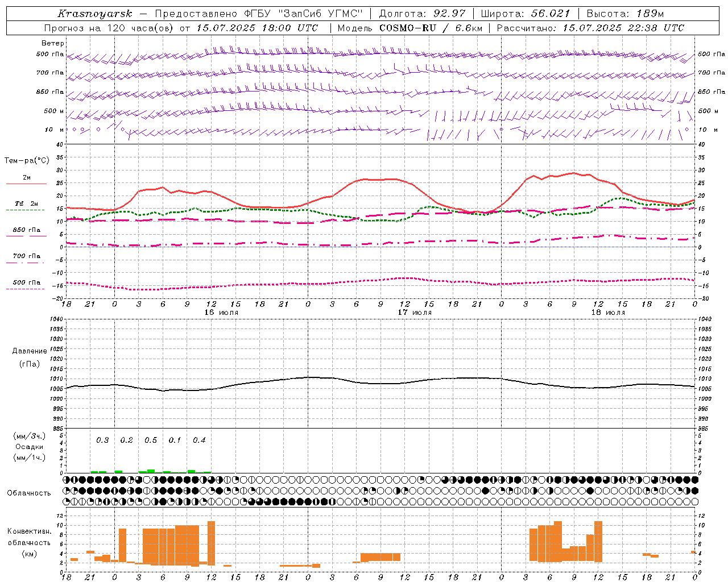This screenshot has width=728, height=582.
Task: Click the Krasnoyarsk title text
Action: coord(95,14)
